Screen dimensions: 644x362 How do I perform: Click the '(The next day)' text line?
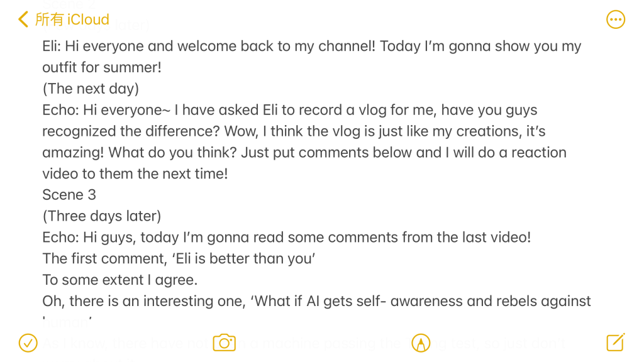[91, 89]
